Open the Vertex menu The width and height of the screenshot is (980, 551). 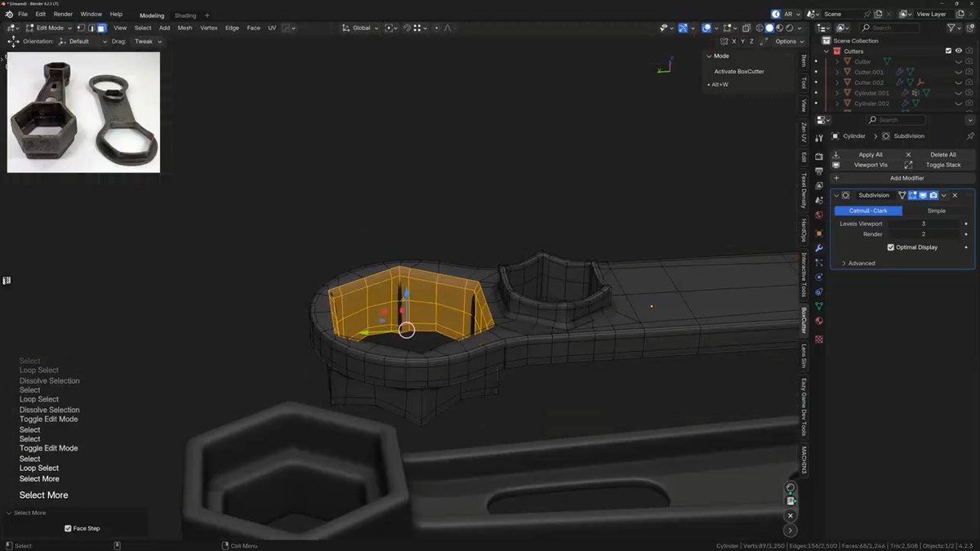(x=209, y=28)
